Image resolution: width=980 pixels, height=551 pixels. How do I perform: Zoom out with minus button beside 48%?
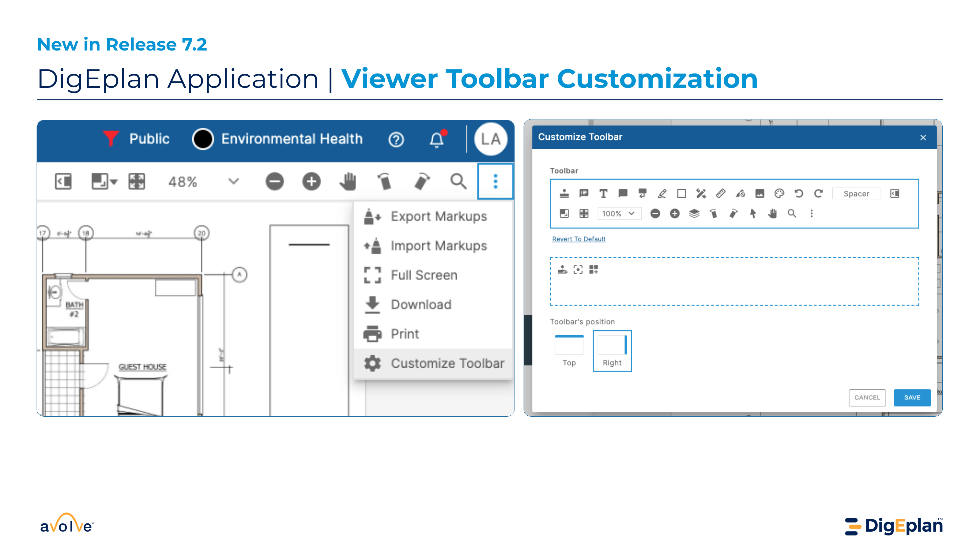tap(274, 182)
